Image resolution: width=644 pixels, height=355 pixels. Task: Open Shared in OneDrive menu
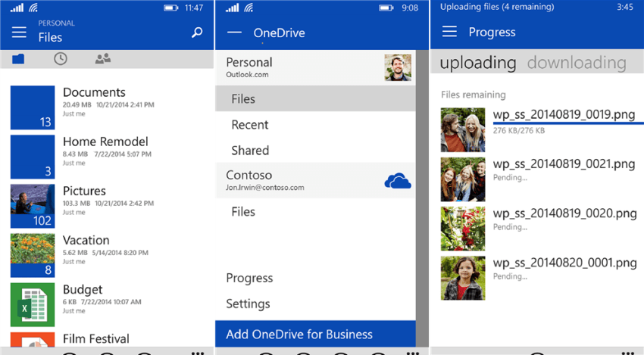(x=250, y=151)
